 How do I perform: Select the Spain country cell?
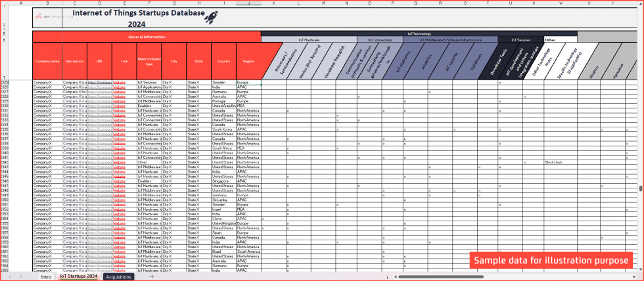click(x=224, y=232)
